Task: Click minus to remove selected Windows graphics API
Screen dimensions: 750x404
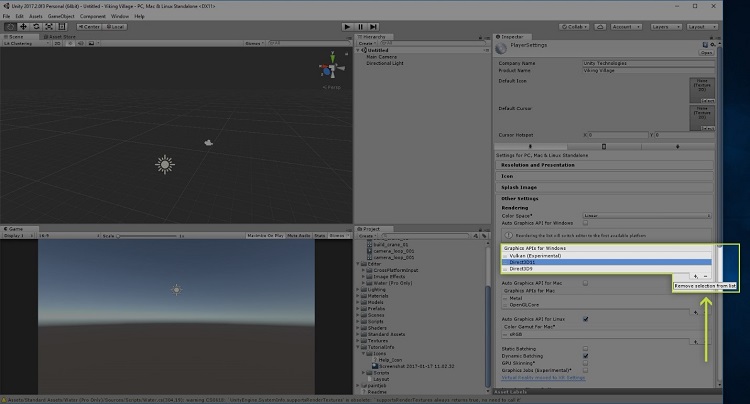Action: (x=706, y=275)
